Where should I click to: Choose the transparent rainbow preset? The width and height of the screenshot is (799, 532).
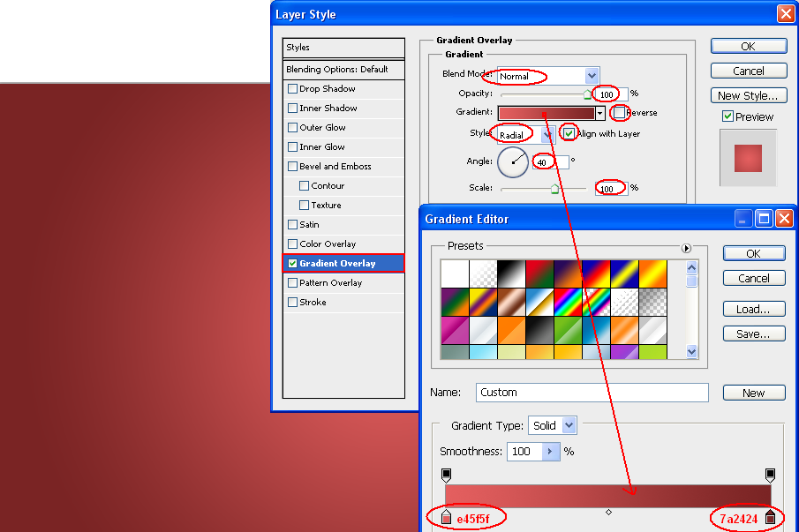596,303
